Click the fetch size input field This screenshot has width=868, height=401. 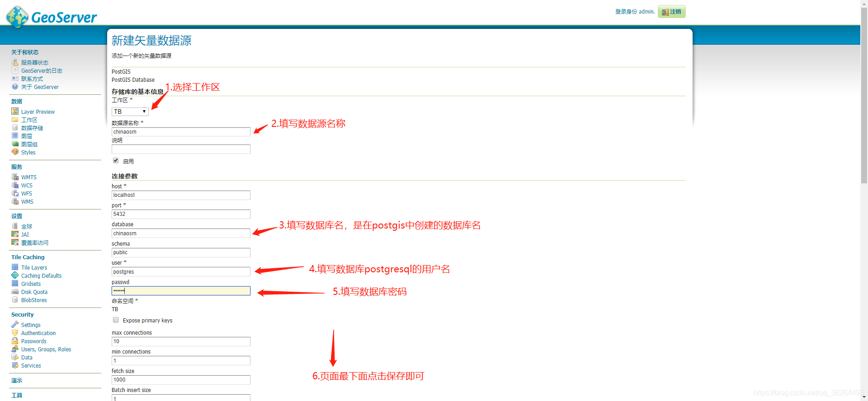(x=181, y=380)
